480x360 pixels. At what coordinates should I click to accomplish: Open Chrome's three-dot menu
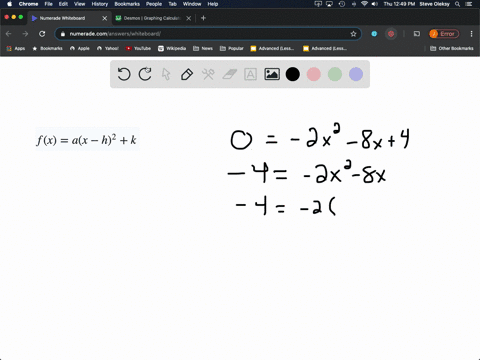(x=471, y=34)
